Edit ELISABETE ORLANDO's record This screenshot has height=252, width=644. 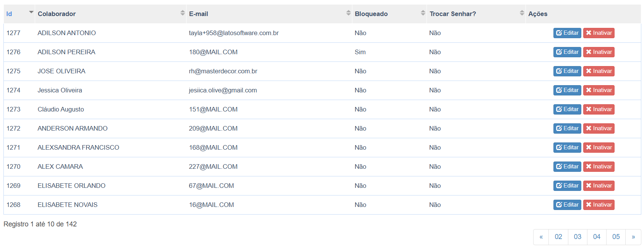[567, 186]
